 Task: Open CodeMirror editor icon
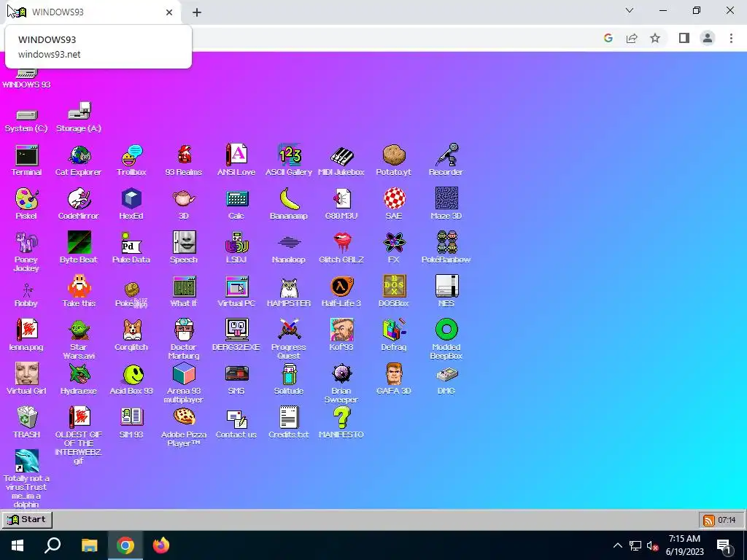pos(79,199)
